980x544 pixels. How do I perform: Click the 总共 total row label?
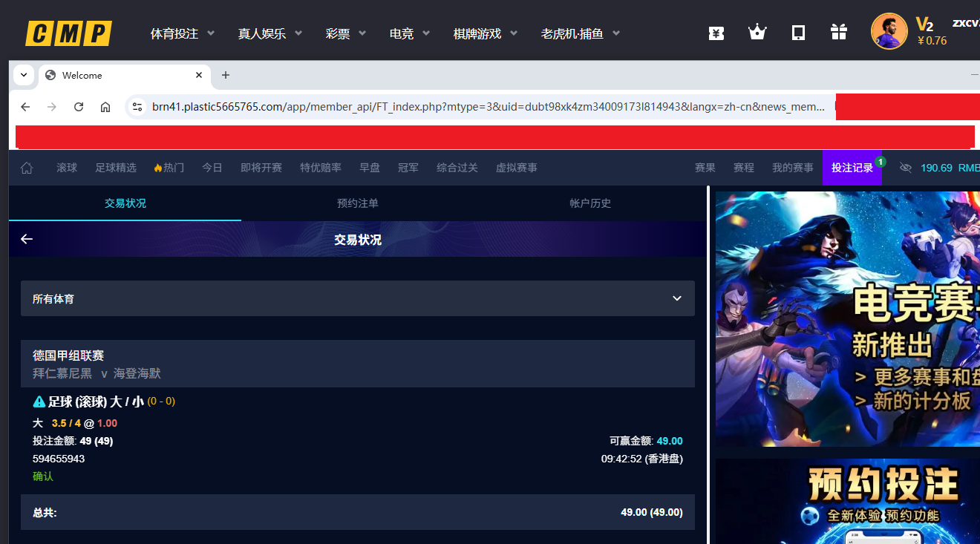coord(45,513)
